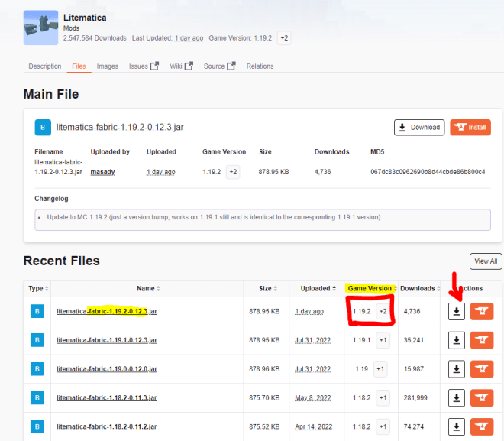
Task: Open the main file litematica-fabric-1.19.2-0.12.3.jar link
Action: click(x=120, y=128)
